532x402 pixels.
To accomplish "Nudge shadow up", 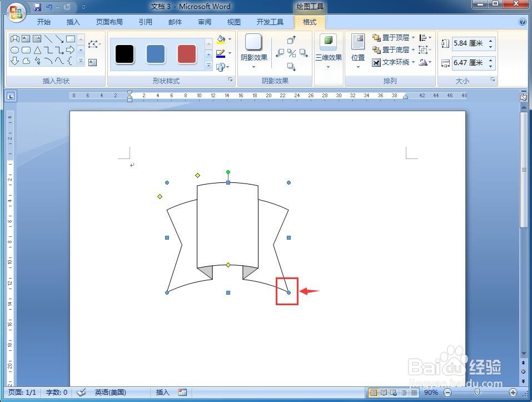I will (x=291, y=39).
